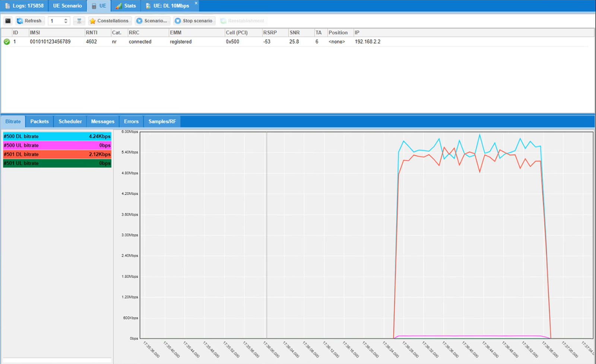Click the 'registered' EMM state cell
Viewport: 596px width, 364px height.
click(181, 42)
